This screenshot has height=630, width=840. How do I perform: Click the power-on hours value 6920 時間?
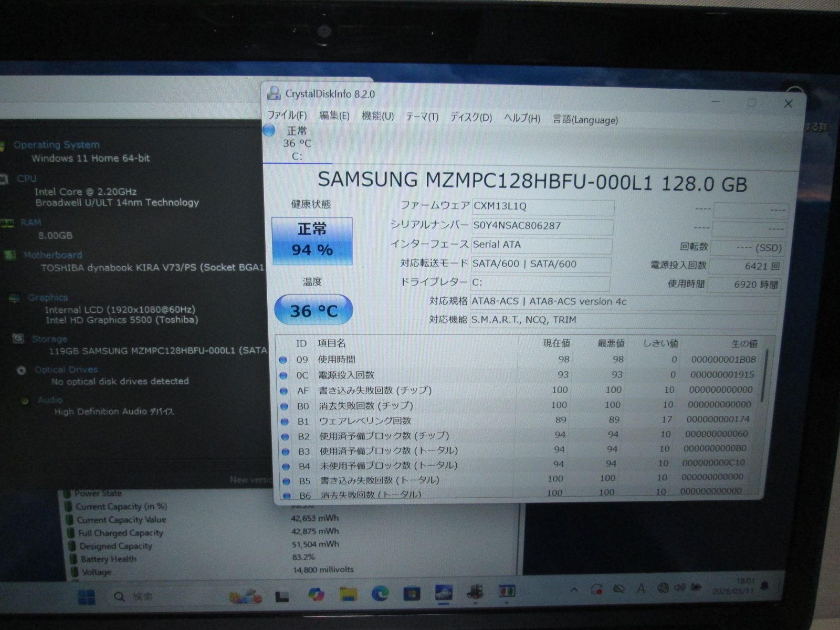743,285
